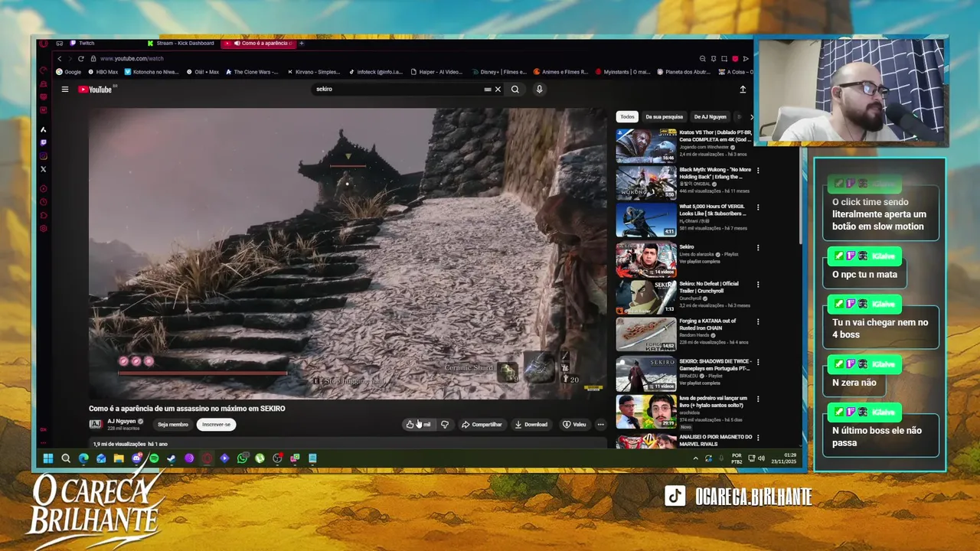Screen dimensions: 980x551
Task: Open options for Sekiro: No Defeat trailer
Action: click(x=758, y=285)
